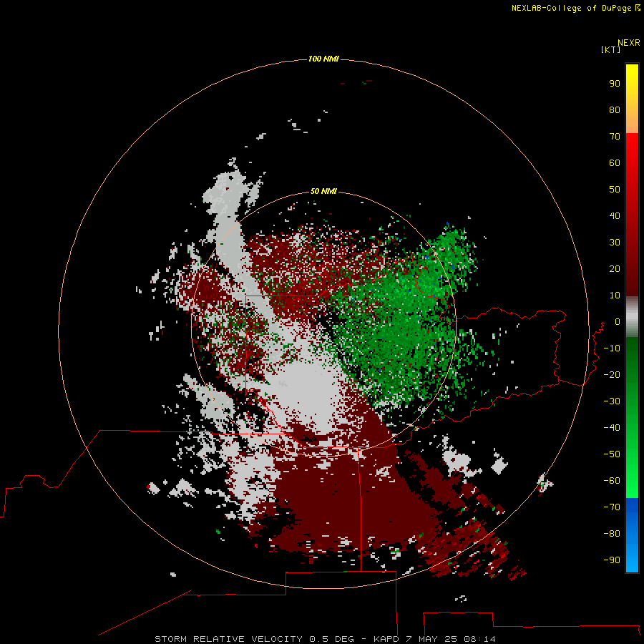Click the 70 value on velocity scale
644x644 pixels.
(615, 137)
